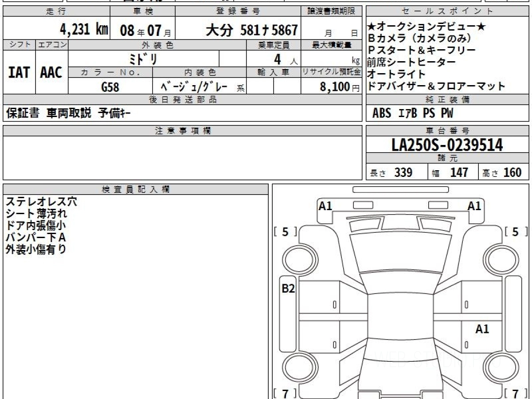Click inspector note ステレオレス穴
532x399 pixels.
click(41, 201)
